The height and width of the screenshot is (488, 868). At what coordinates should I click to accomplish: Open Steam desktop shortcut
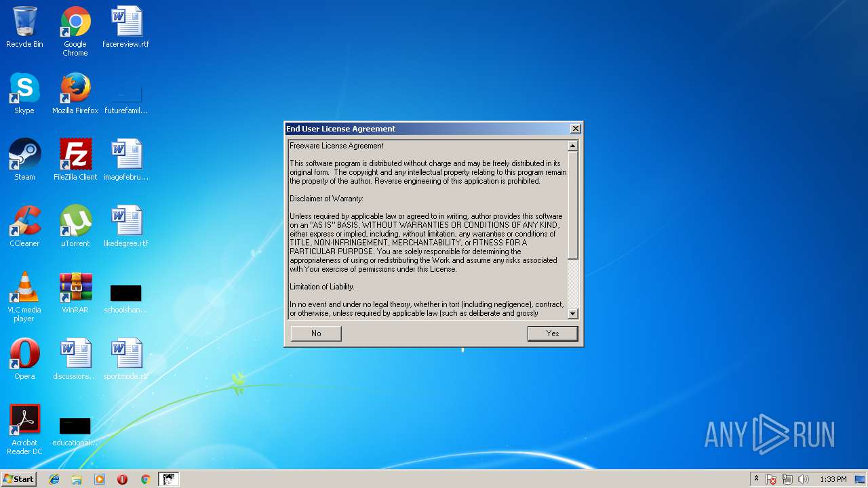pos(24,160)
